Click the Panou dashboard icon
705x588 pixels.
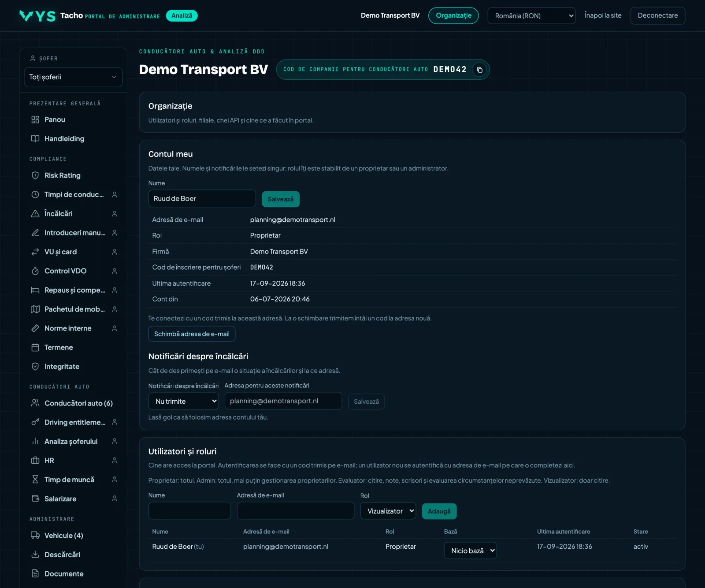(35, 119)
